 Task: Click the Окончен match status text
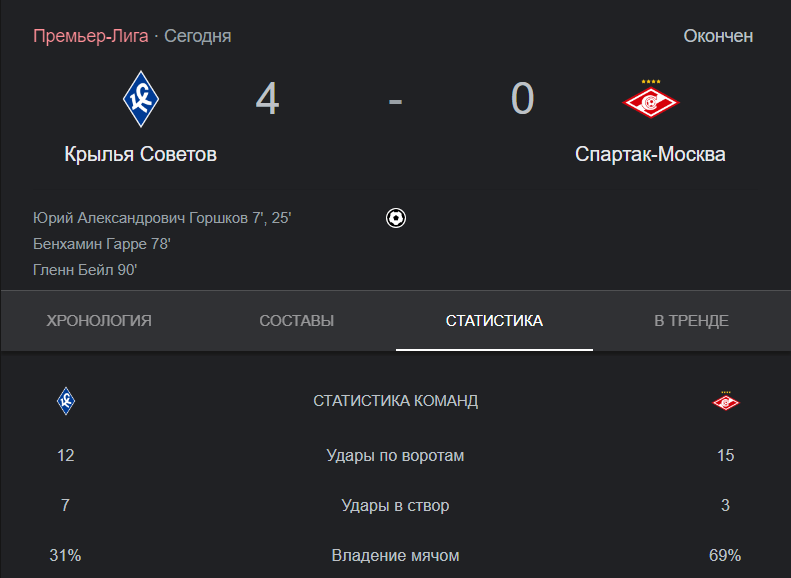pos(718,36)
